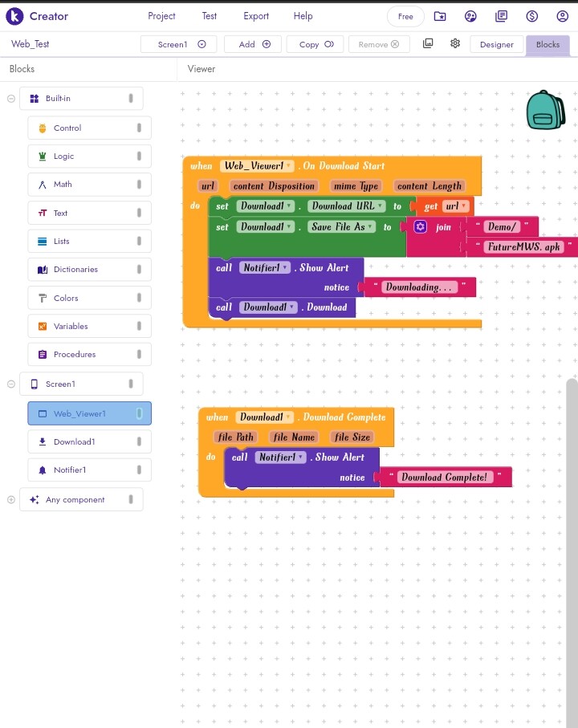This screenshot has height=728, width=578.
Task: Open the assets manager icon
Action: point(428,43)
